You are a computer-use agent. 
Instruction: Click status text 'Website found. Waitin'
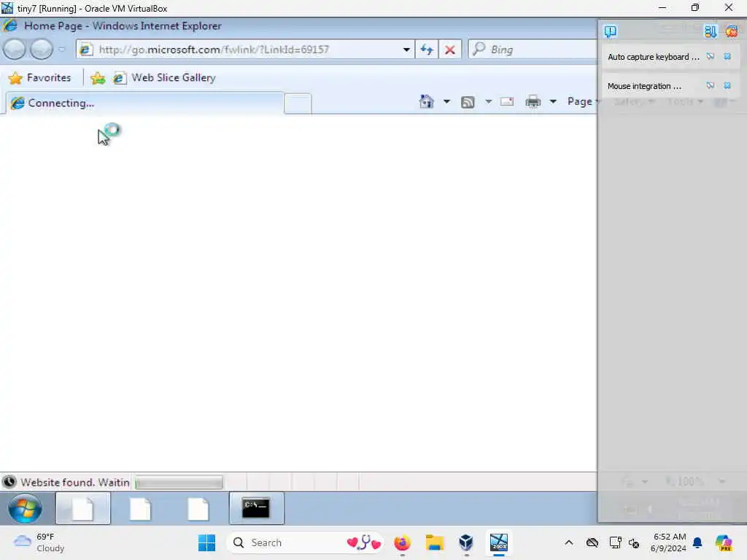pyautogui.click(x=75, y=483)
